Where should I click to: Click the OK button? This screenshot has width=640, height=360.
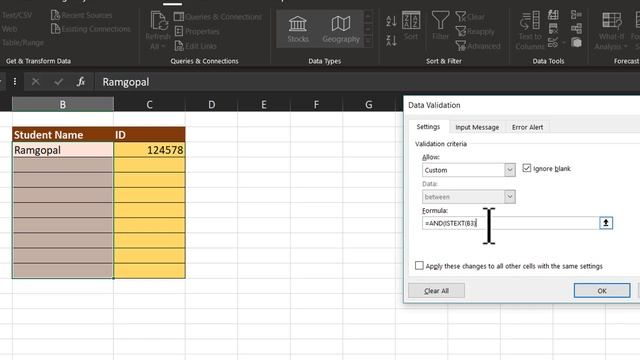pos(602,291)
